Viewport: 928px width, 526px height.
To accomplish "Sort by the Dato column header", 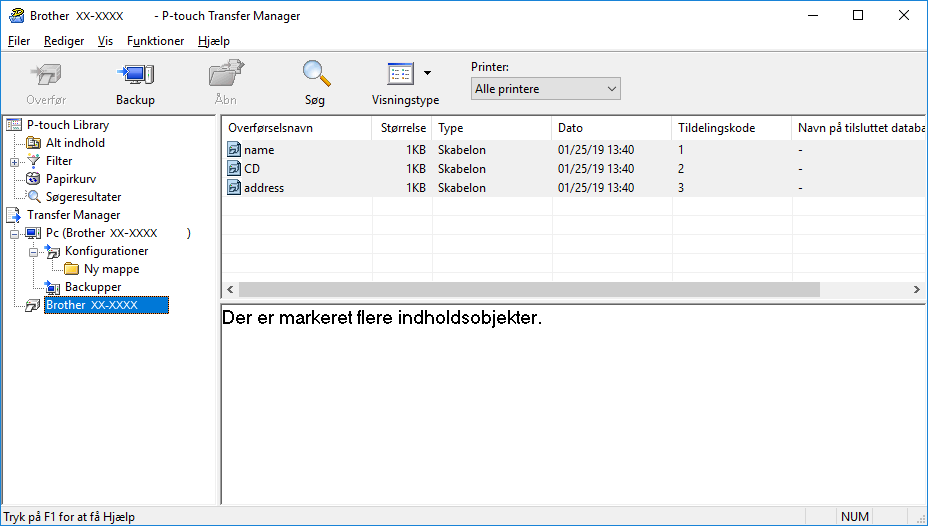I will [x=610, y=128].
